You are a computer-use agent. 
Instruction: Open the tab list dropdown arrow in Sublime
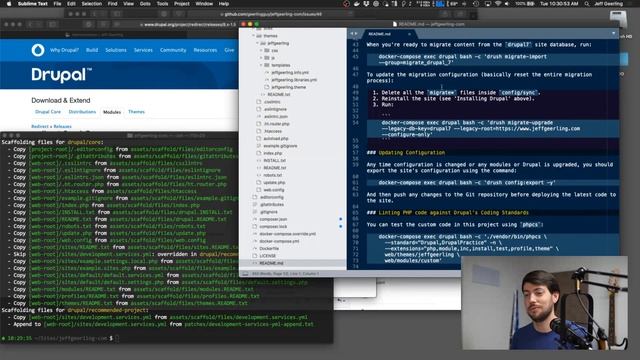pyautogui.click(x=613, y=33)
